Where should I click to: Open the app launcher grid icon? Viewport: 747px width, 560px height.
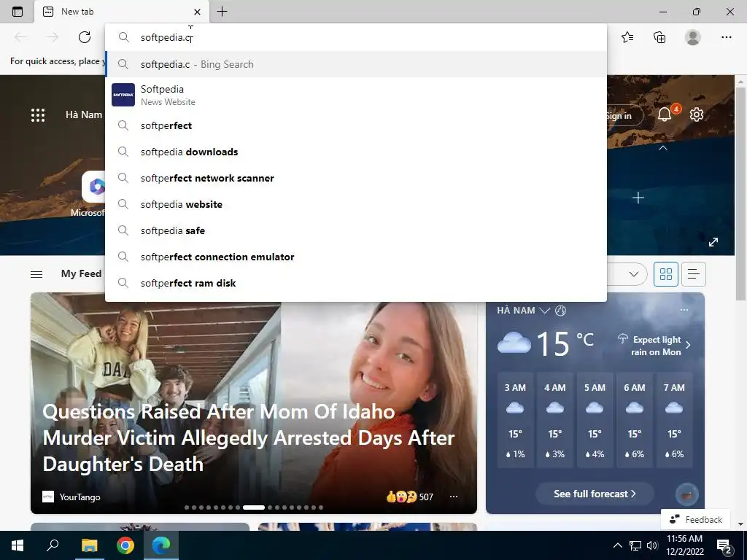38,114
